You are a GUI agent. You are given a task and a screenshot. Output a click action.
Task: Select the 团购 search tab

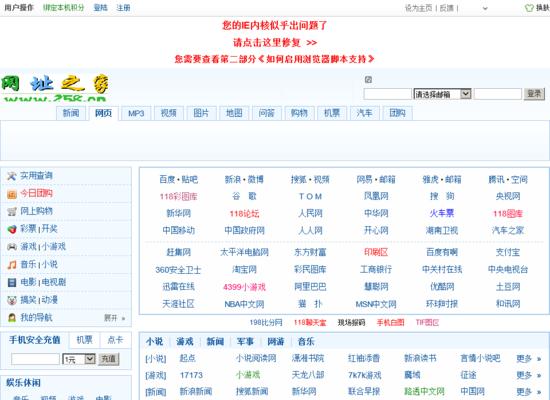(397, 113)
